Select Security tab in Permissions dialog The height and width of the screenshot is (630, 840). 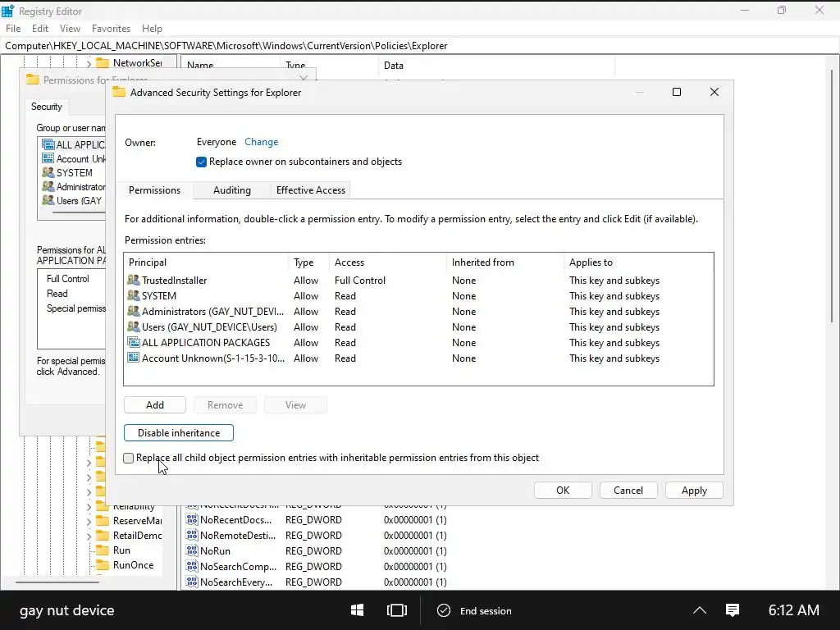(47, 107)
